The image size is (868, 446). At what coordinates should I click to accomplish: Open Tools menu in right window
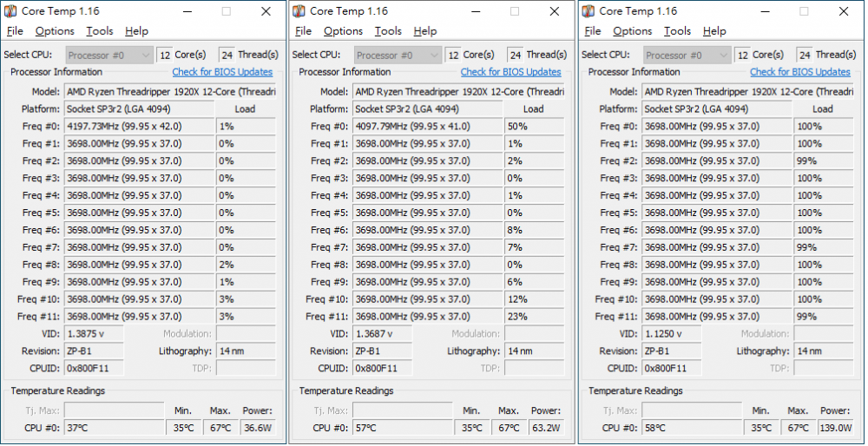point(678,31)
